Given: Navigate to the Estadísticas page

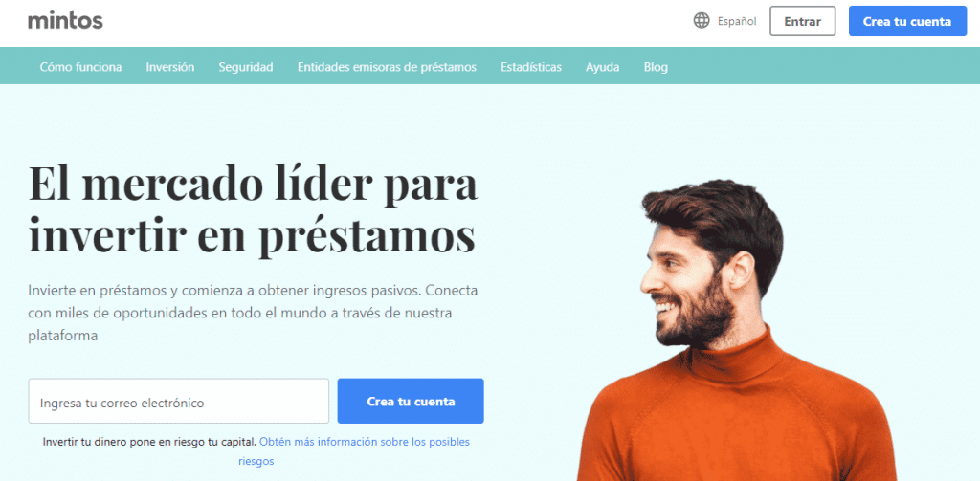Looking at the screenshot, I should 531,67.
